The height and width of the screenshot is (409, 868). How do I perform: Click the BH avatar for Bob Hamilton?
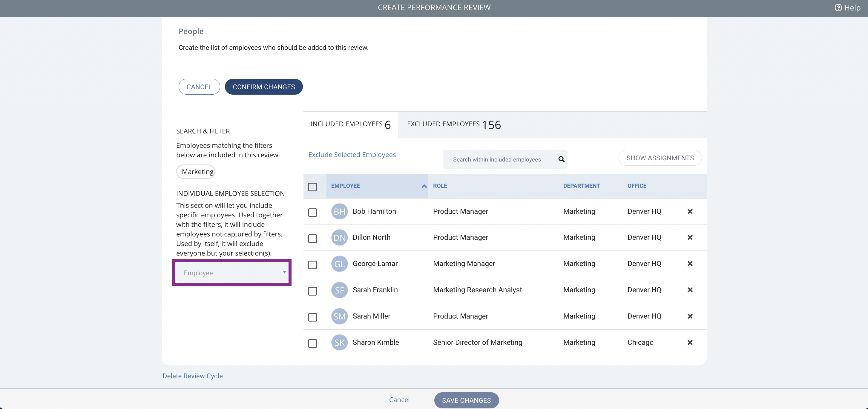tap(339, 211)
